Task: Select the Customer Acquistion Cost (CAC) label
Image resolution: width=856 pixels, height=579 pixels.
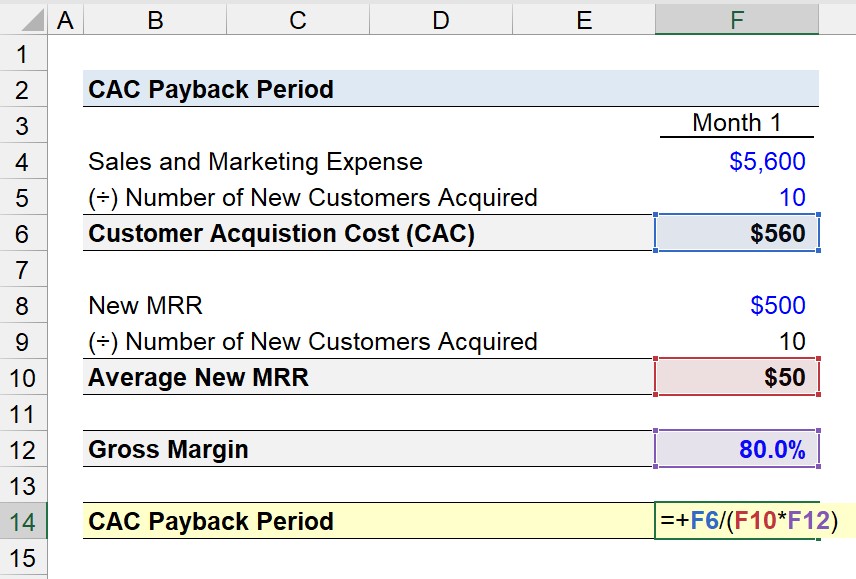Action: [282, 234]
